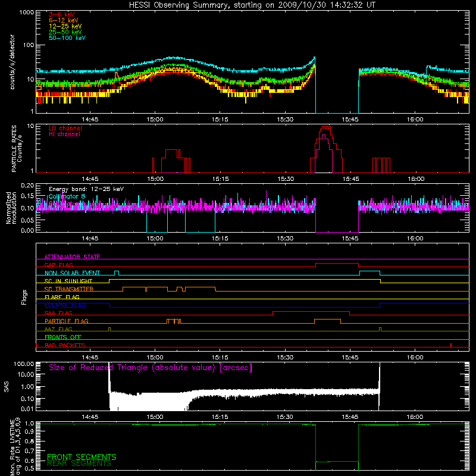Image resolution: width=476 pixels, height=476 pixels.
Task: Click the PARTICLE FLAG label
Action: tap(67, 321)
